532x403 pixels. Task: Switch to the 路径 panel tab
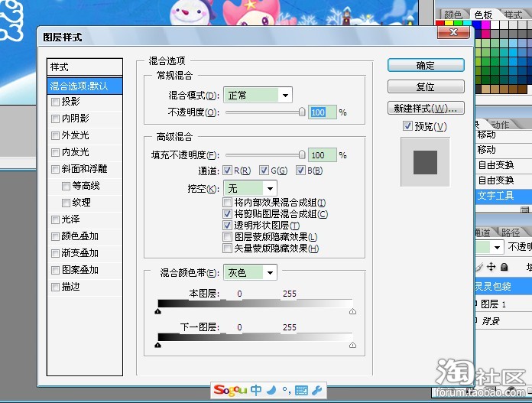coord(511,232)
